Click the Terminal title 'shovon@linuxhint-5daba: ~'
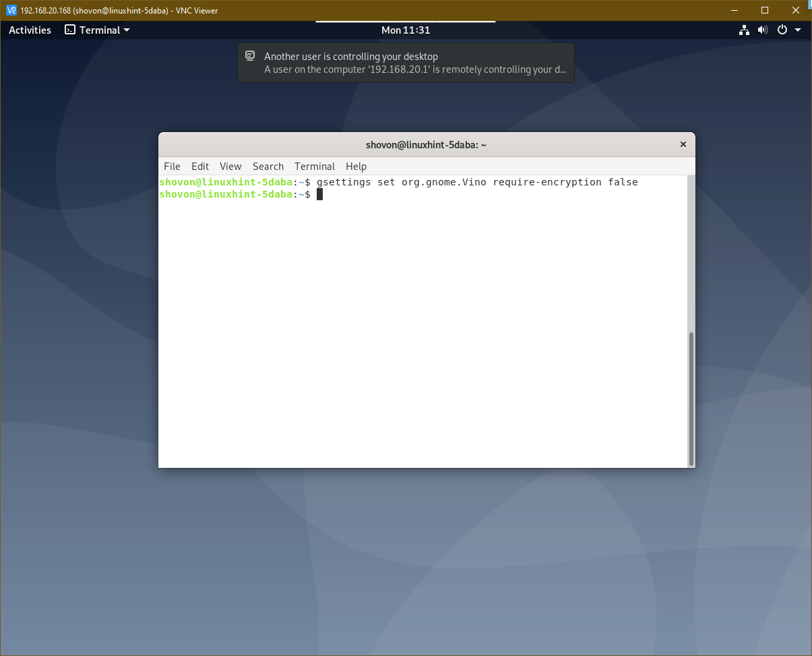The image size is (812, 656). point(426,144)
